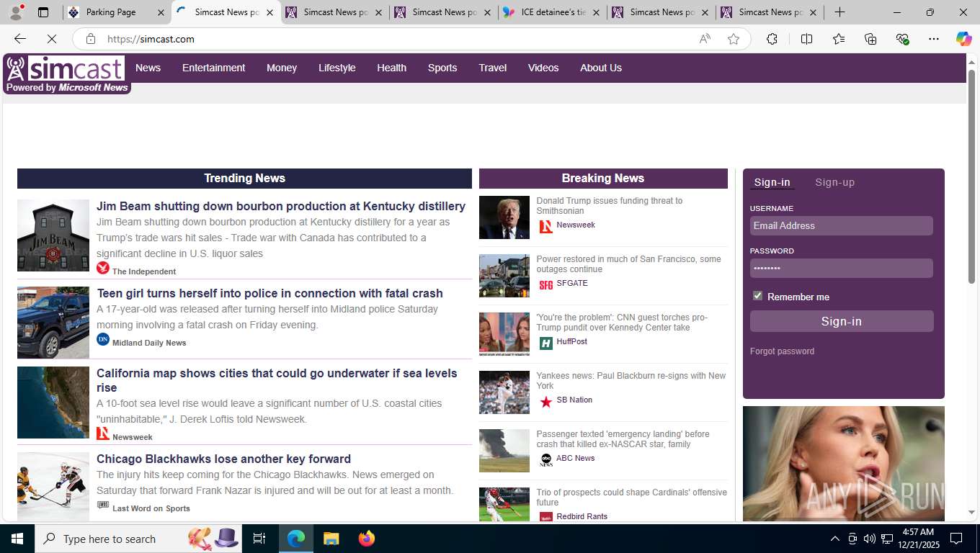The width and height of the screenshot is (980, 553).
Task: Open Chicago Blackhawks lose forward headline
Action: [223, 459]
